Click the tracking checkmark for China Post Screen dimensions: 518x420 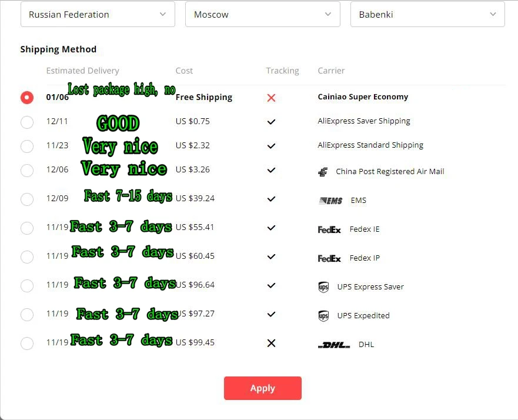pyautogui.click(x=271, y=170)
